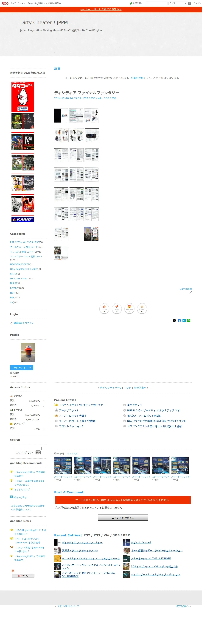202x644 pixels.
Task: Click the Dirty Cheater ! JPPM blog title
Action: pyautogui.click(x=44, y=22)
